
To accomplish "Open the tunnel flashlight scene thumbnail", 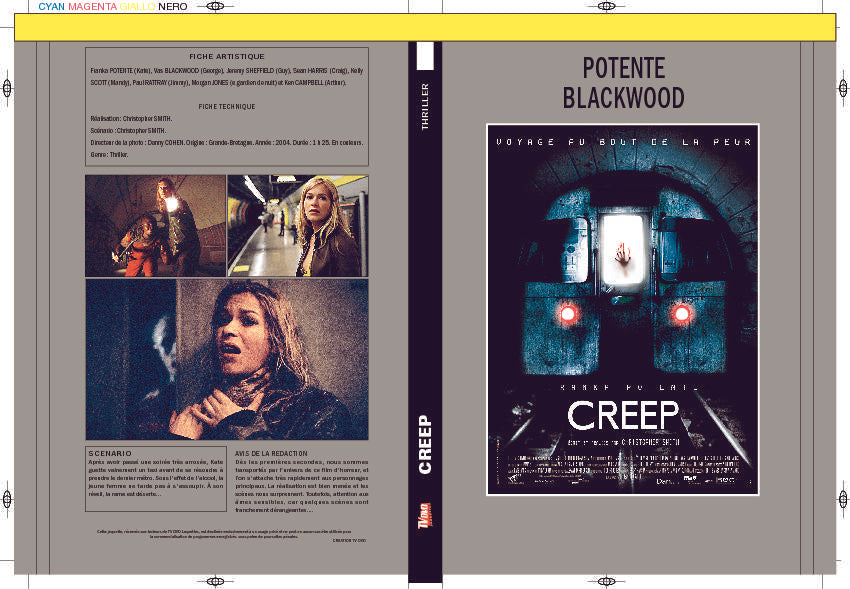I will 155,226.
